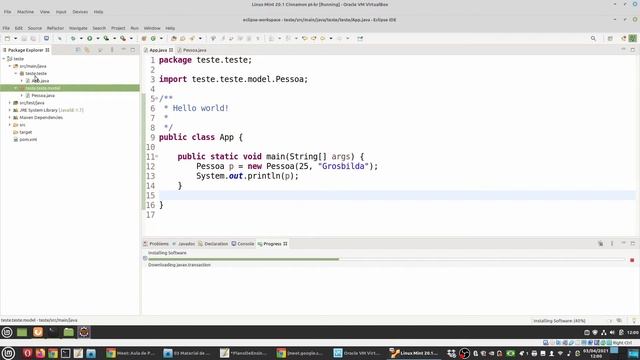Expand the JRE System Library node
The image size is (640, 360).
(10, 110)
